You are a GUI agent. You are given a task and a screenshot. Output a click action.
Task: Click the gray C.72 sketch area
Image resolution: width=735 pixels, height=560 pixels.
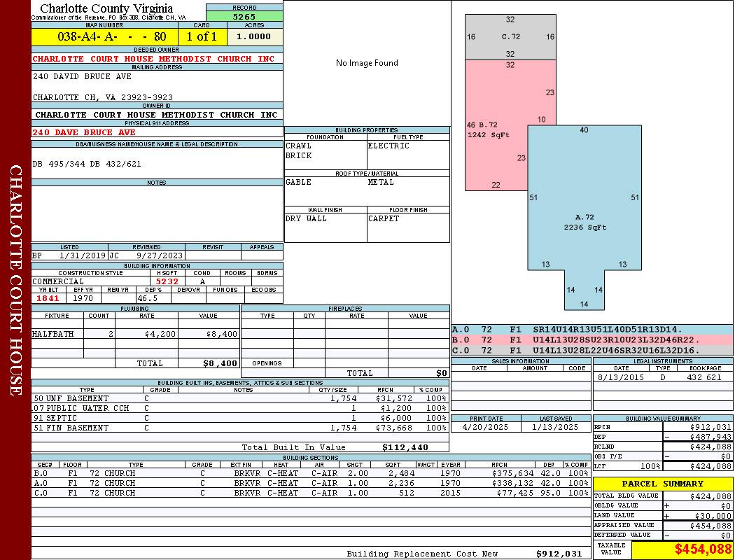pos(510,36)
